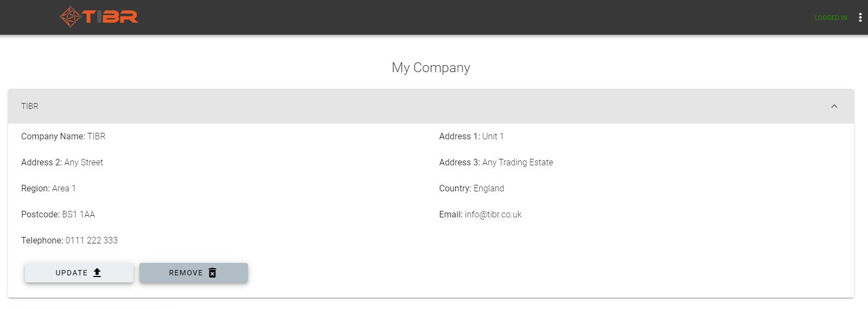Select the email info@tibr.co.uk
This screenshot has width=868, height=309.
493,215
